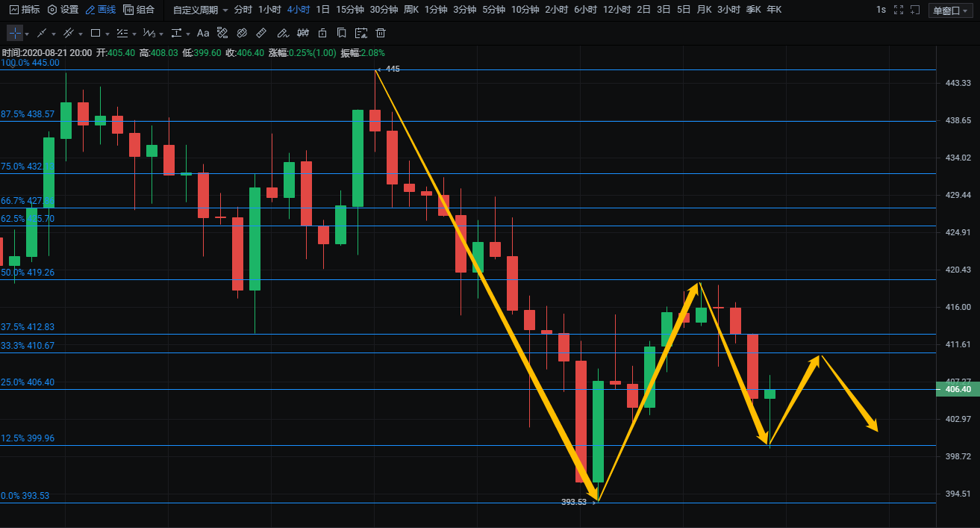Screen dimensions: 980x528
Task: Open the 自定义周期 custom period dropdown
Action: coord(200,10)
